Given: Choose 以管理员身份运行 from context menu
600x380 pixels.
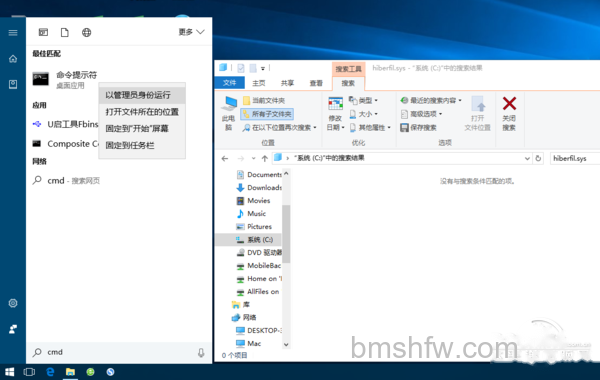Looking at the screenshot, I should (x=142, y=95).
